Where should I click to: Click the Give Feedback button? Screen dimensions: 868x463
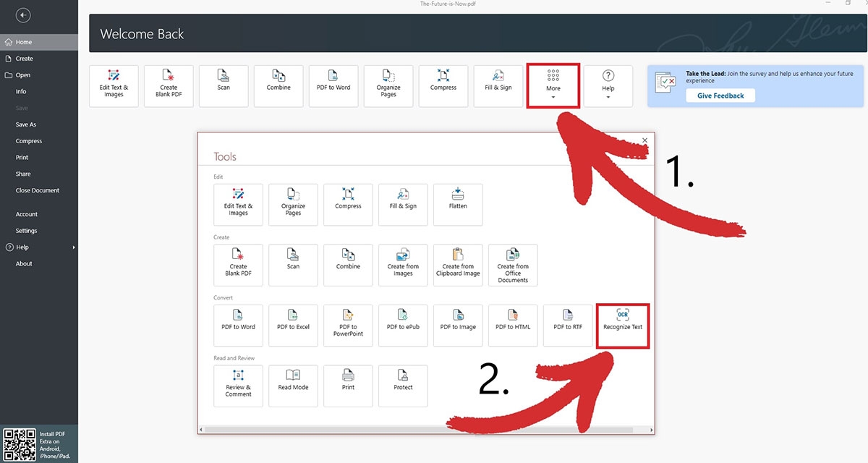pos(720,95)
